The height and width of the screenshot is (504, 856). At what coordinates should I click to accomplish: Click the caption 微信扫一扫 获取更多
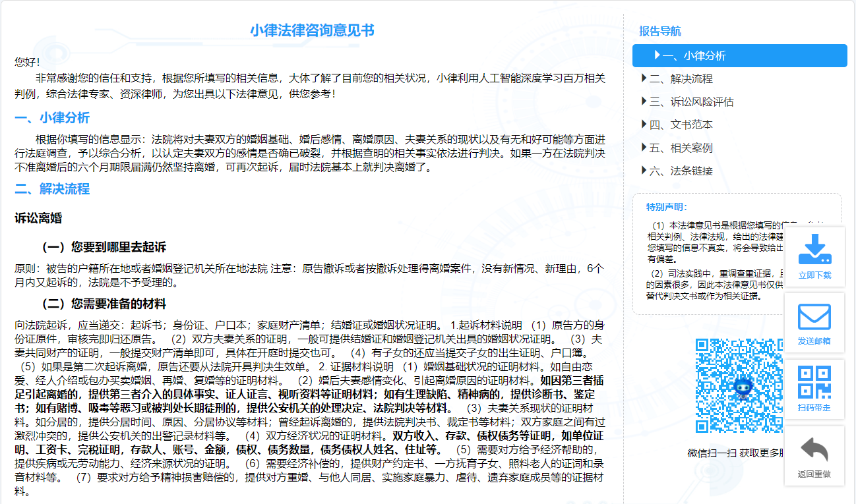click(x=736, y=453)
